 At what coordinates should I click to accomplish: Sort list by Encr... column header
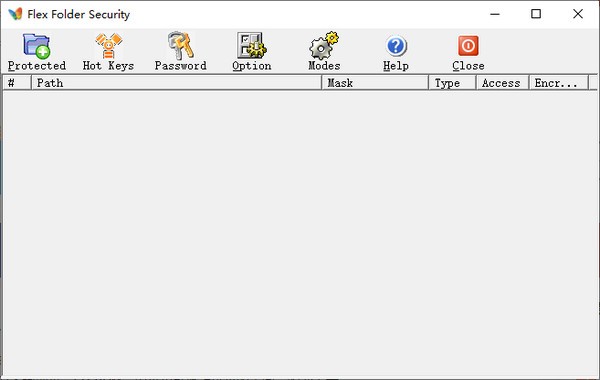coord(559,83)
